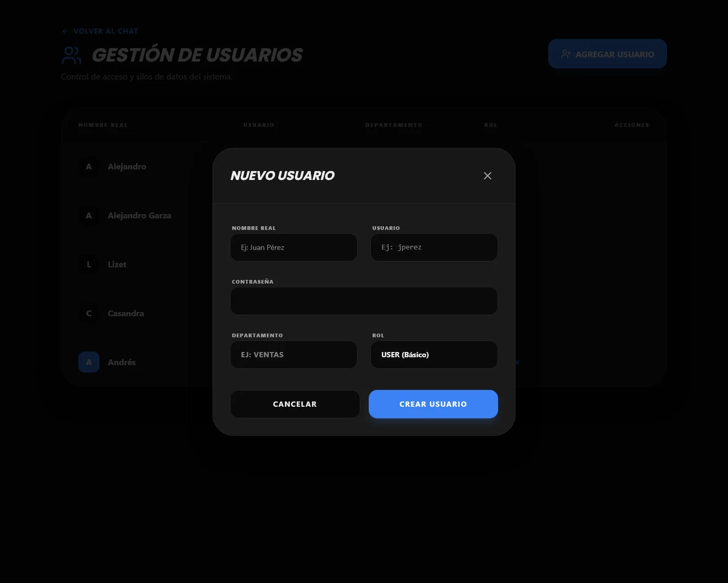The image size is (728, 583).
Task: Click the Usuario table column header
Action: point(259,125)
